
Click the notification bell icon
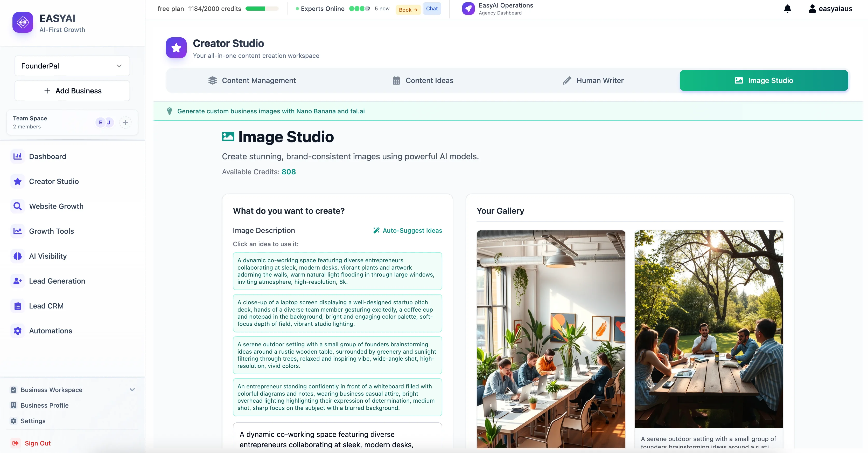[x=787, y=9]
